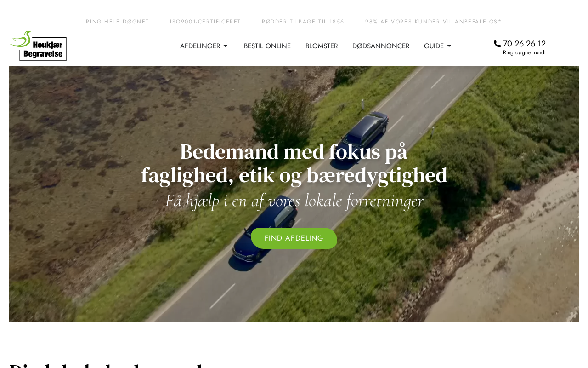This screenshot has width=588, height=368.
Task: Click the Ring døgnet rundt text
Action: (524, 52)
